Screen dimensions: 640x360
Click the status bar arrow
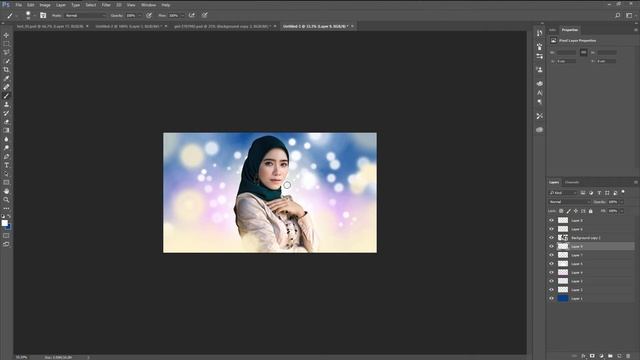click(x=88, y=357)
